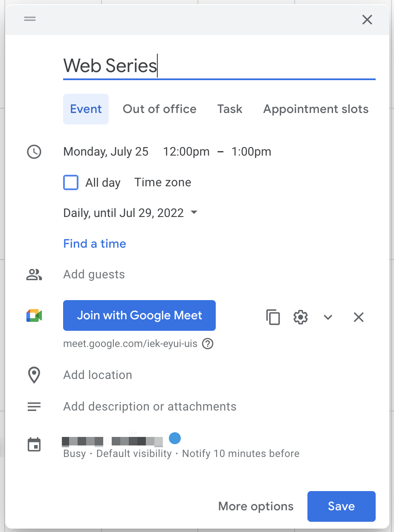Click the blue calendar color dot
The image size is (394, 532).
tap(175, 438)
